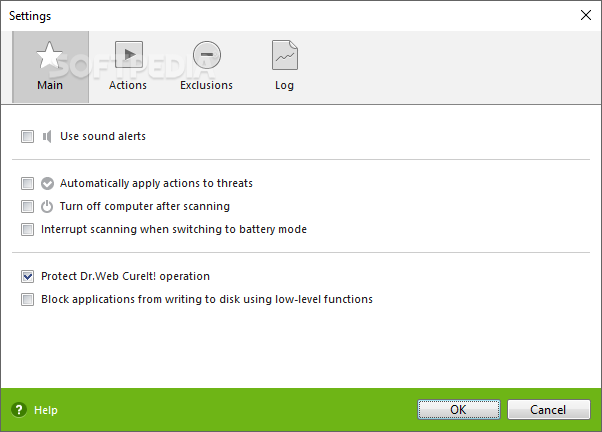Viewport: 602px width, 432px height.
Task: Enable Block applications from writing to disk
Action: 27,299
